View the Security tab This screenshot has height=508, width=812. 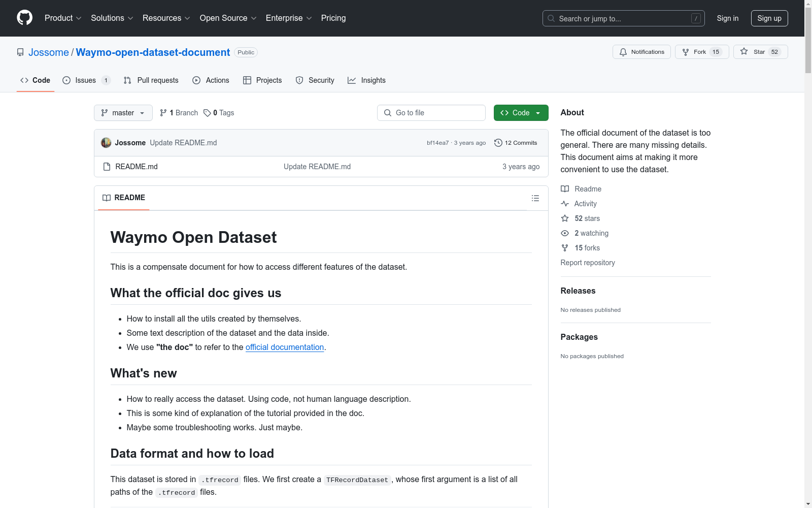coord(315,80)
